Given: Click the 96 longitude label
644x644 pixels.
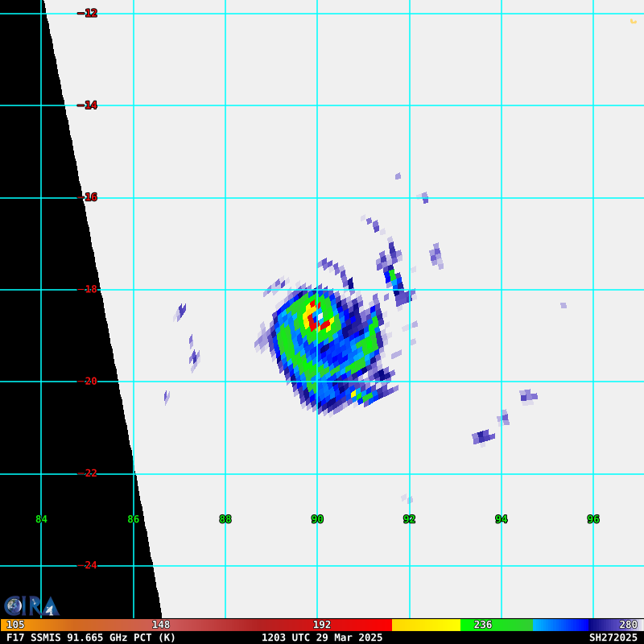Looking at the screenshot, I should click(593, 519).
